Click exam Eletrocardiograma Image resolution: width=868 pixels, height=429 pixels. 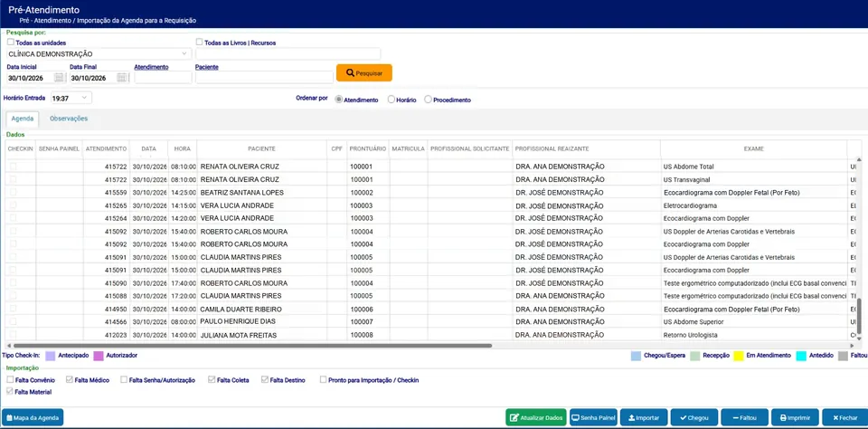click(x=690, y=205)
